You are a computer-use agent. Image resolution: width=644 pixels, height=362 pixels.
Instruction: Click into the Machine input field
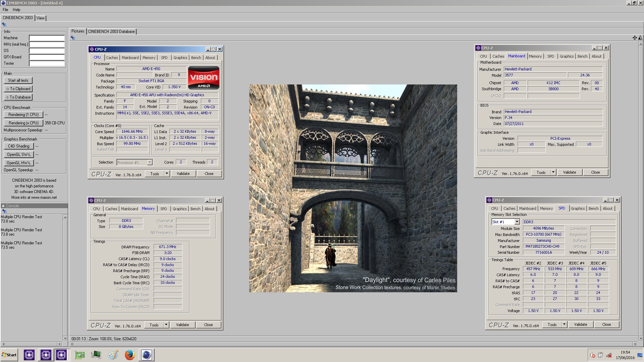47,38
